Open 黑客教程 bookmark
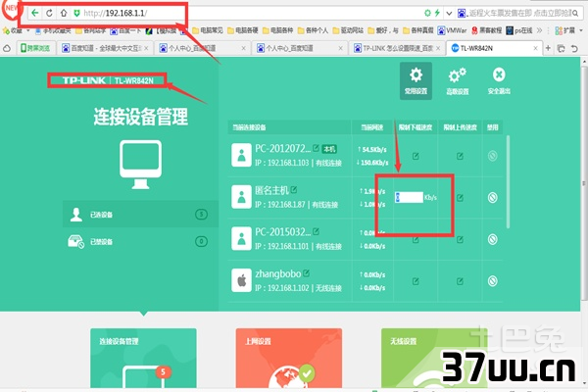This screenshot has height=392, width=588. 486,30
